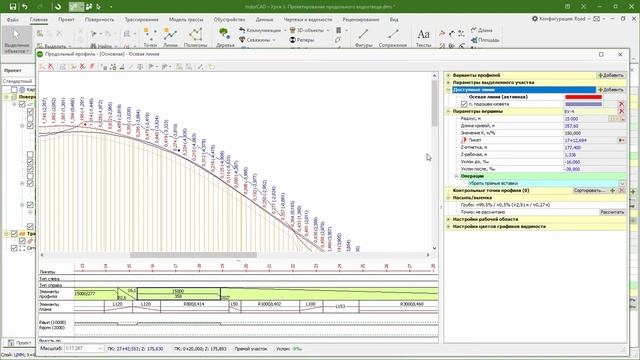Click the Сопряжения tool icon
This screenshot has height=360, width=640.
(x=393, y=34)
